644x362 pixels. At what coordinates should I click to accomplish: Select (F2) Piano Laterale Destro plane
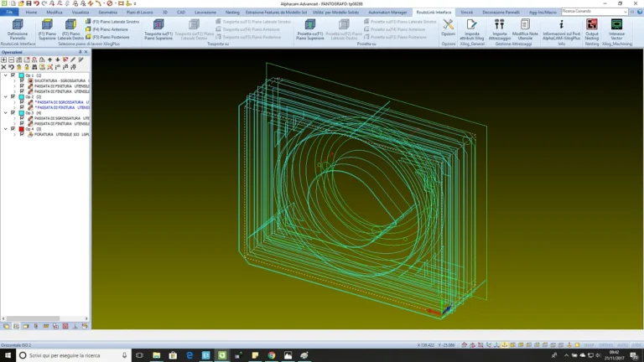(x=70, y=28)
